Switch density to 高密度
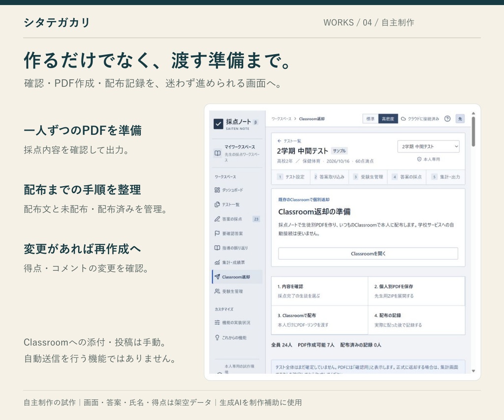The height and width of the screenshot is (420, 504). pyautogui.click(x=388, y=119)
